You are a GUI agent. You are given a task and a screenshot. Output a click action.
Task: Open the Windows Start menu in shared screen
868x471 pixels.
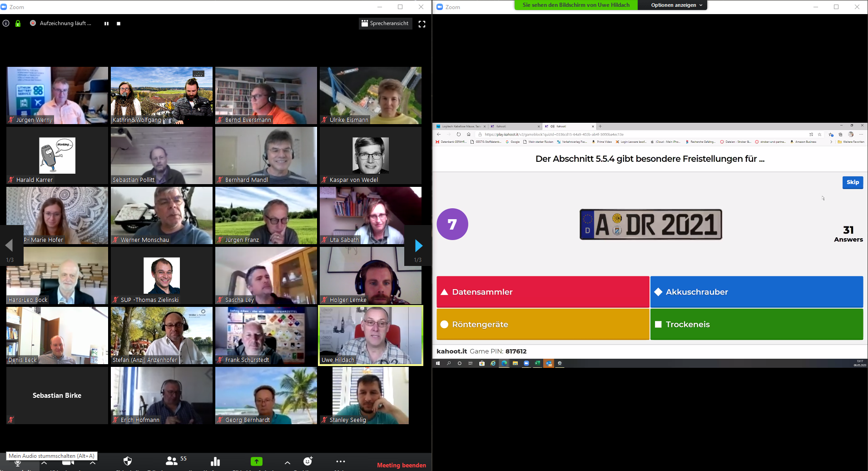[x=438, y=363]
